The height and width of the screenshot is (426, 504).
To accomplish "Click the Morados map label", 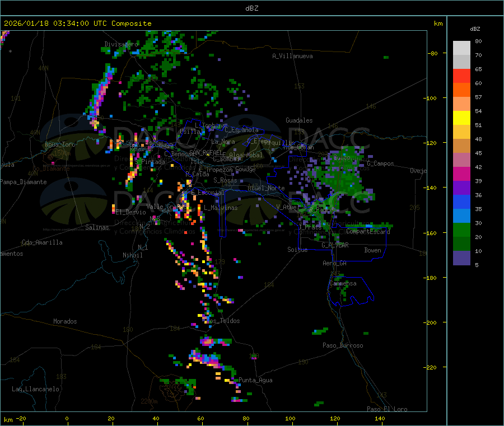I will click(65, 321).
